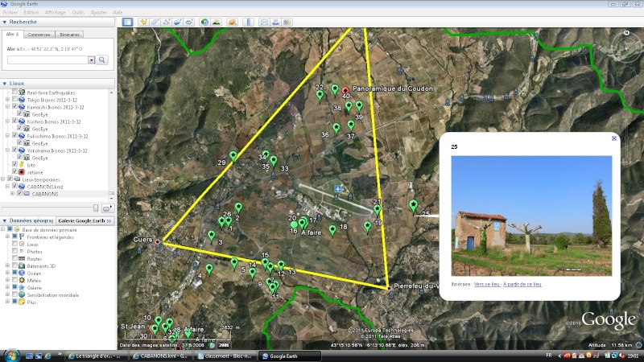
Task: Click the Print toolbar icon
Action: click(x=275, y=23)
